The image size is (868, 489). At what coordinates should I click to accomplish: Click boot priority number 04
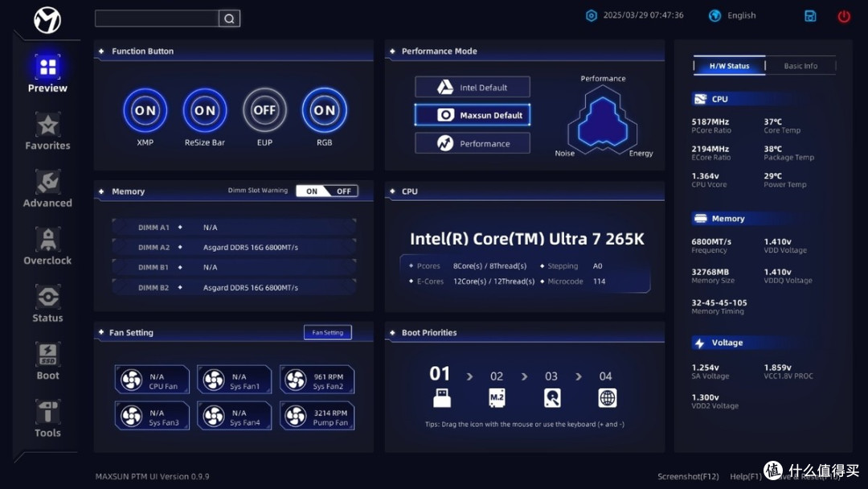[606, 376]
